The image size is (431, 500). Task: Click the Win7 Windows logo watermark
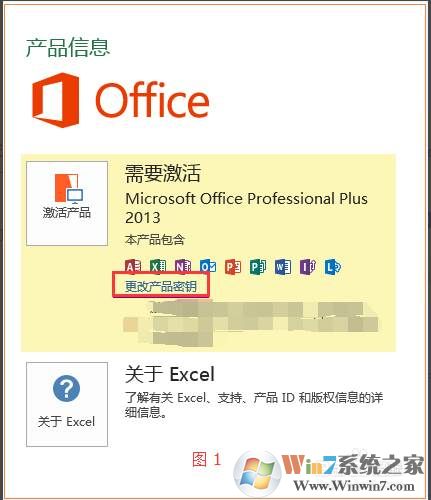[257, 474]
